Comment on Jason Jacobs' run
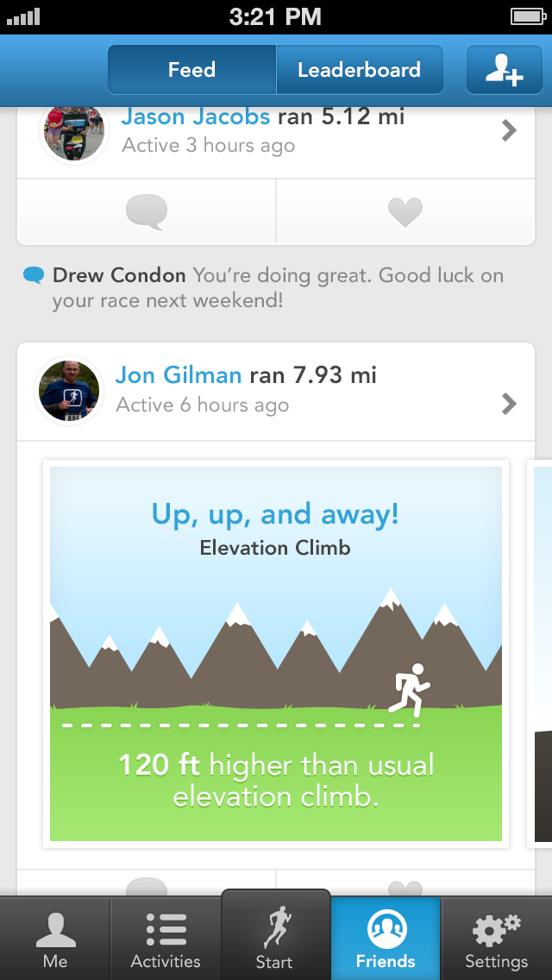This screenshot has width=552, height=980. (x=147, y=211)
